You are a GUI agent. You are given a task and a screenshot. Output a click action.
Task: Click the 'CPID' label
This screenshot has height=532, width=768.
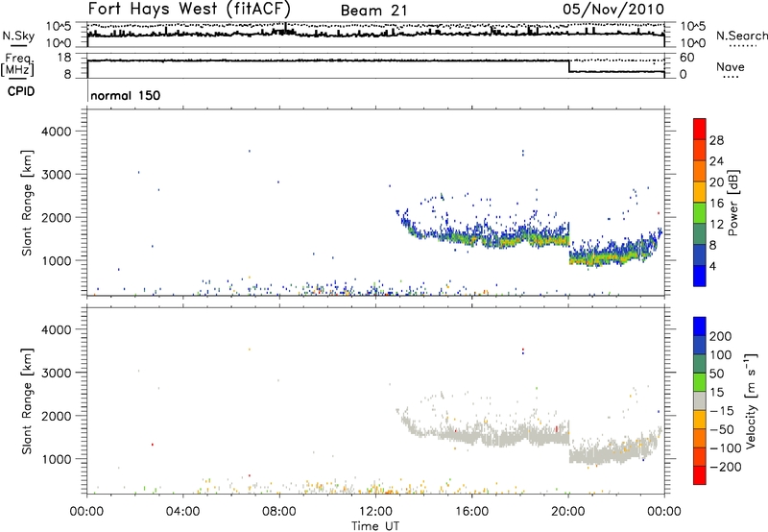[x=21, y=91]
